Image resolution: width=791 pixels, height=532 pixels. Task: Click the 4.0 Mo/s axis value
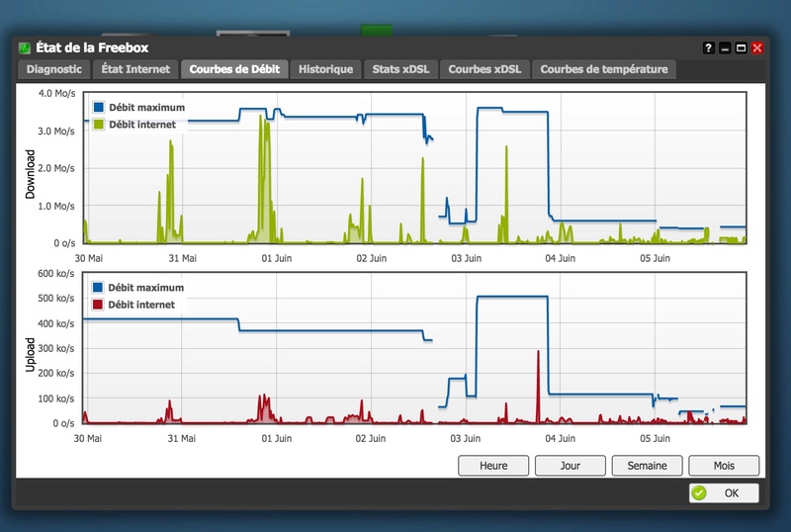(x=56, y=93)
